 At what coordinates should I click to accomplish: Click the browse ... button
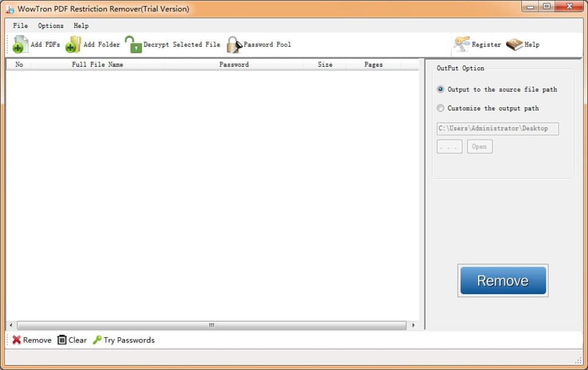point(449,146)
